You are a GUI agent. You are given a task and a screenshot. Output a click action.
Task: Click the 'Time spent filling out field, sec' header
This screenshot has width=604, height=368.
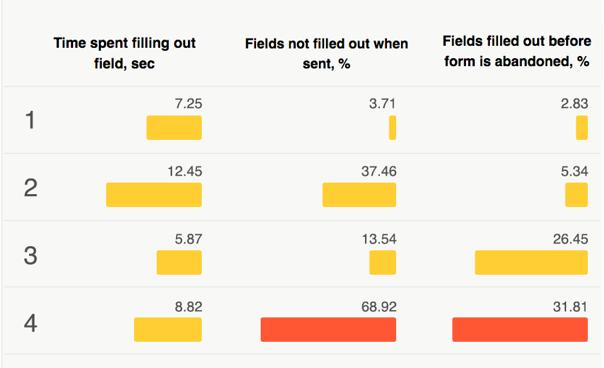coord(124,53)
